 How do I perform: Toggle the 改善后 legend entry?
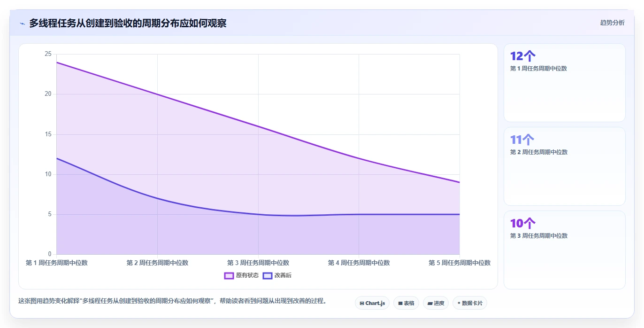click(x=277, y=275)
